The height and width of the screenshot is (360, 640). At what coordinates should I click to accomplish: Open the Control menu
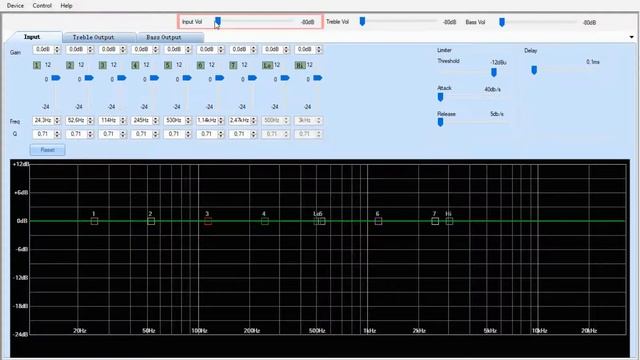click(42, 6)
